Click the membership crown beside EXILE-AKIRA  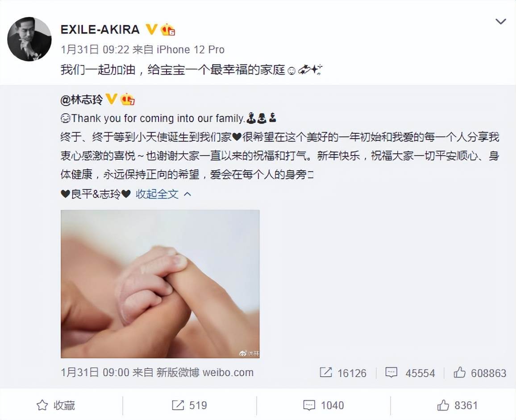pos(167,29)
